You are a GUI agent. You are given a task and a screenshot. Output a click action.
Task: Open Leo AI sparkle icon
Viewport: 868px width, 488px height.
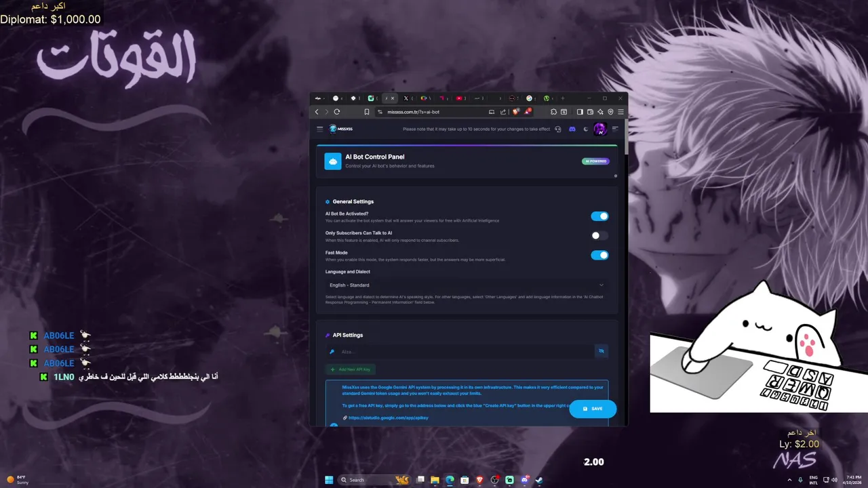click(x=600, y=112)
